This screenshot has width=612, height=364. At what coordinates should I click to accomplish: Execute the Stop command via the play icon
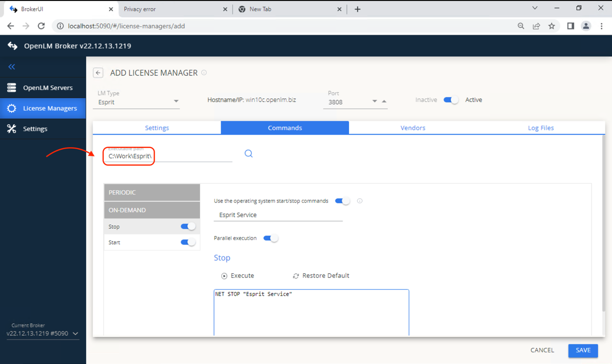(224, 276)
